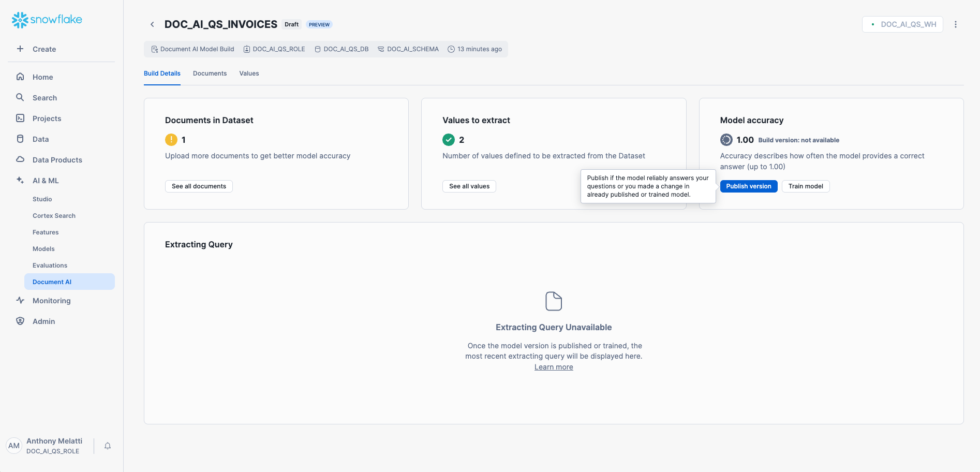The width and height of the screenshot is (980, 472).
Task: Click the Learn more link
Action: coord(553,367)
